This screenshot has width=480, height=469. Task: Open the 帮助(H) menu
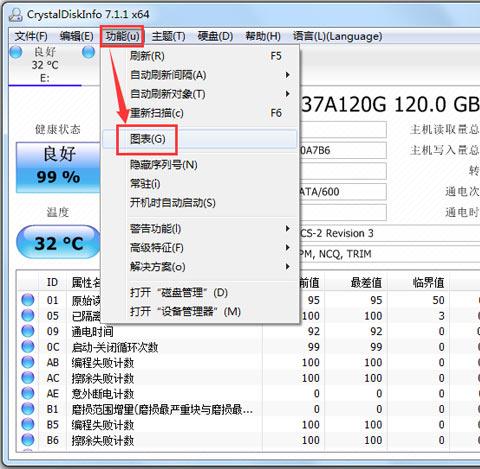263,36
